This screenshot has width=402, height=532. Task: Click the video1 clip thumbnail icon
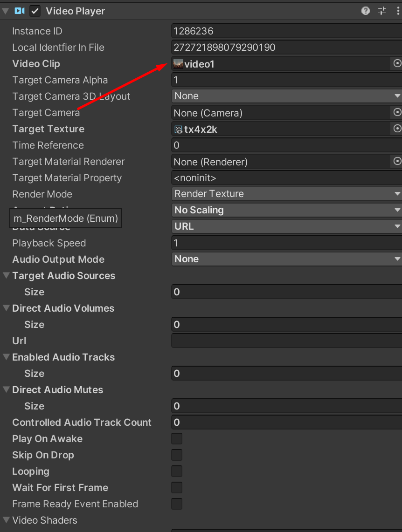(178, 64)
